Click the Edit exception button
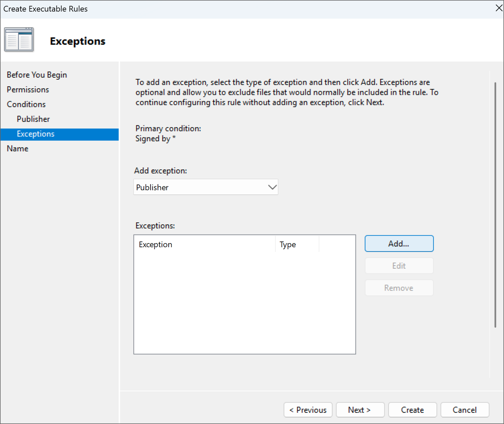This screenshot has height=424, width=504. (399, 266)
